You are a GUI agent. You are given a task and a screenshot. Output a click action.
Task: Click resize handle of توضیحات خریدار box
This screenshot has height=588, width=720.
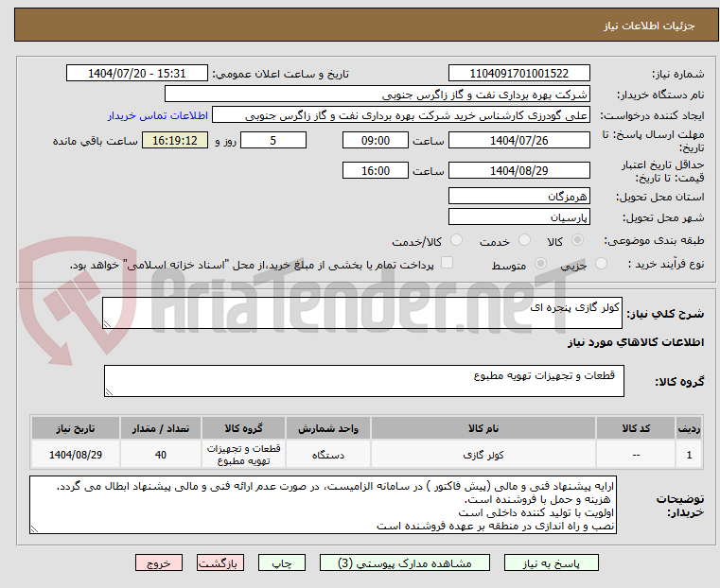pos(34,528)
